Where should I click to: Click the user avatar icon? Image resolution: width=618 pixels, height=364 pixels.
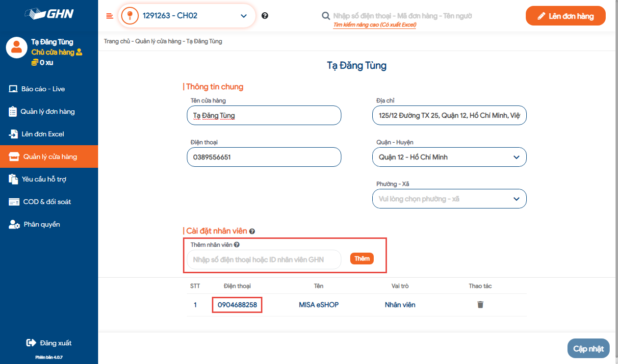17,47
